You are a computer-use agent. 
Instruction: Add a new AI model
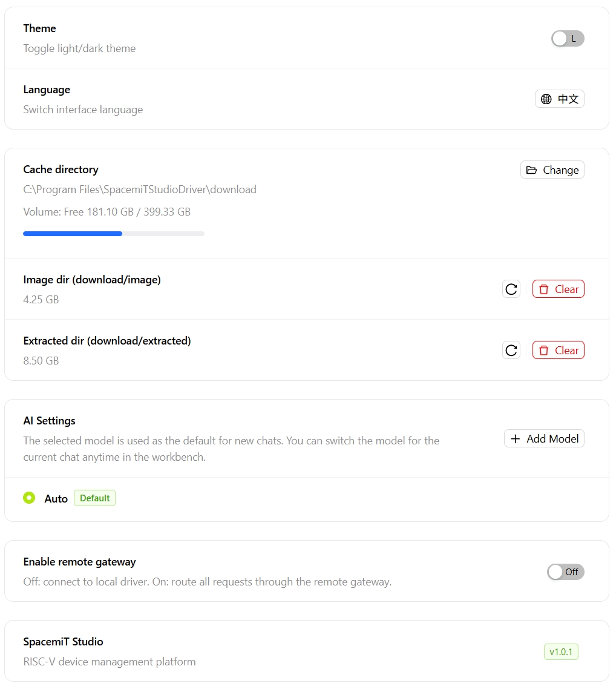point(544,438)
